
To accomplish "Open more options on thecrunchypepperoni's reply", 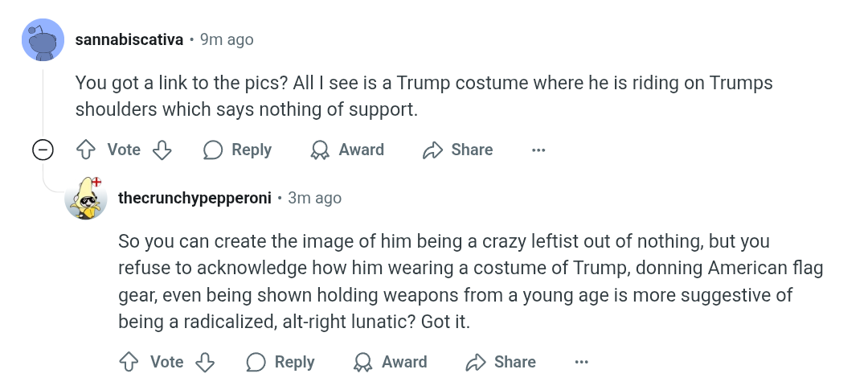I will click(x=581, y=362).
